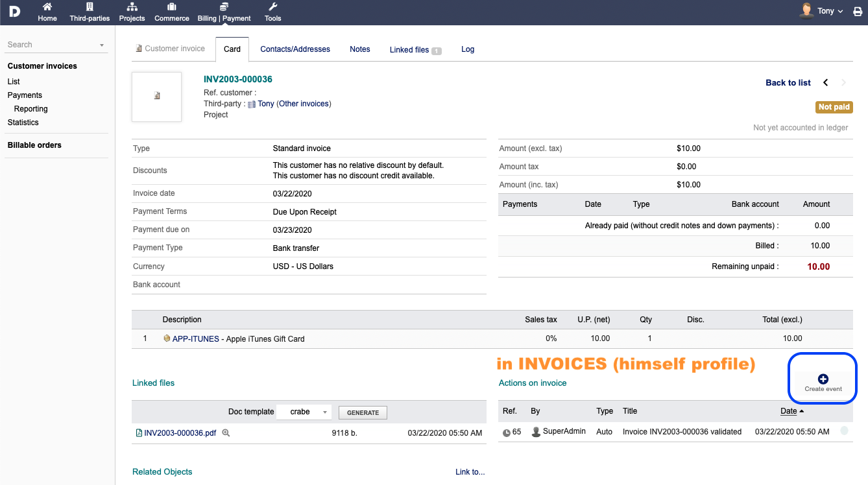Screen dimensions: 868x485
Task: Preview PDF with the magnifier icon
Action: click(226, 432)
